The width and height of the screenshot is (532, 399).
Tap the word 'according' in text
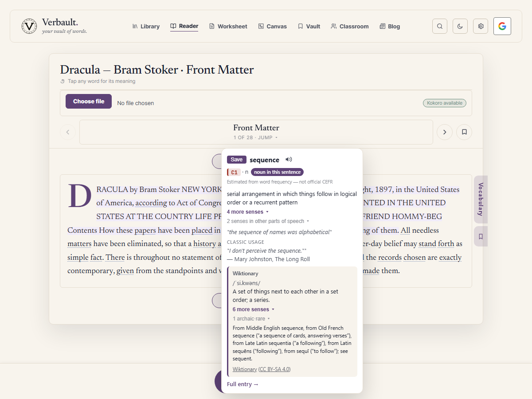151,203
